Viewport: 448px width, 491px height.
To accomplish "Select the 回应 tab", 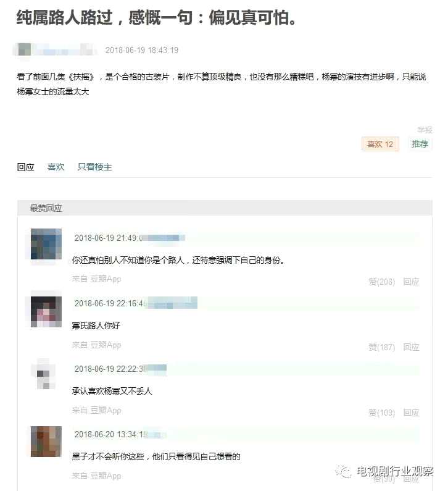I will (x=26, y=167).
